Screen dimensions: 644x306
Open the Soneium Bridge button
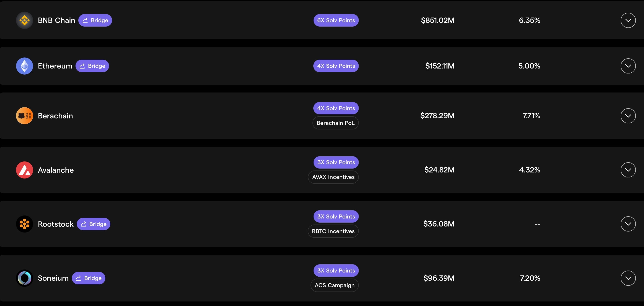89,278
